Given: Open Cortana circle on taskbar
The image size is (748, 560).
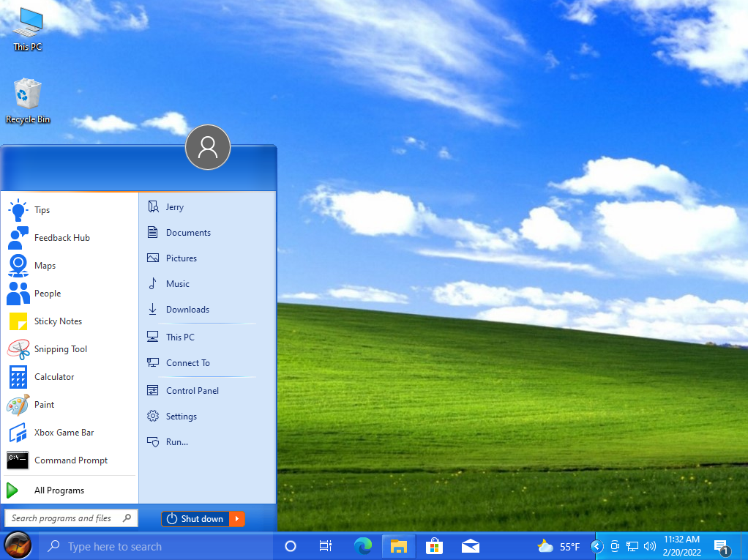Looking at the screenshot, I should click(290, 546).
